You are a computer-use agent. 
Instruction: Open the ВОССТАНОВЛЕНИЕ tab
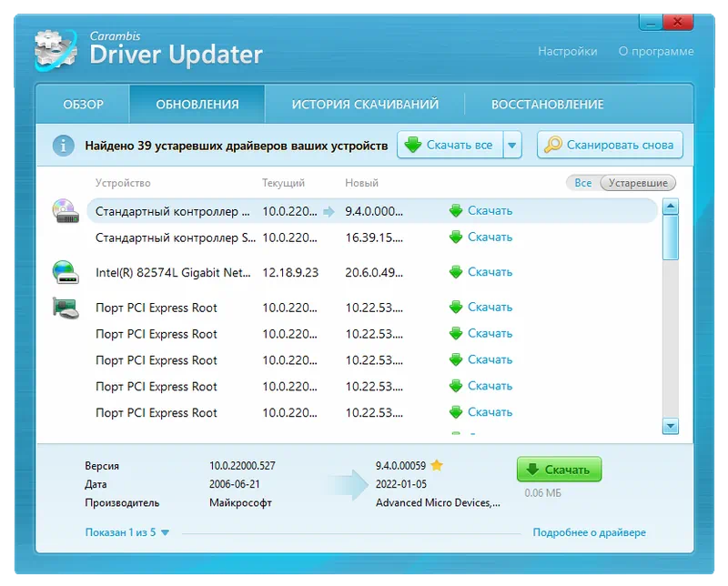point(548,104)
